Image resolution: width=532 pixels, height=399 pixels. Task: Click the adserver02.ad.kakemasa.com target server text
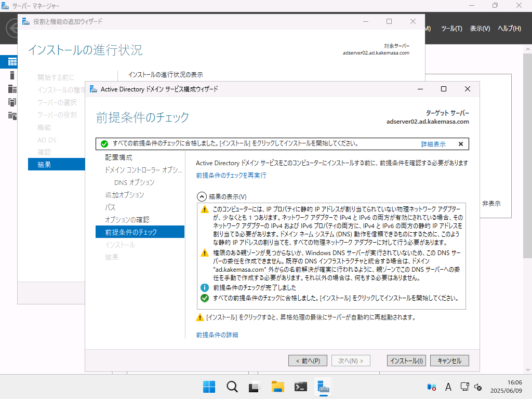click(x=428, y=122)
